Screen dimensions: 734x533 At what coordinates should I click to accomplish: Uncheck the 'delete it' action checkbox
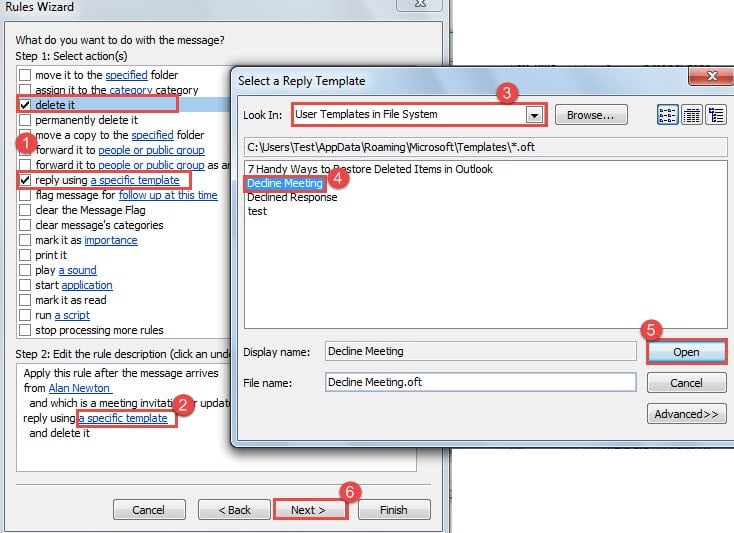pyautogui.click(x=24, y=103)
